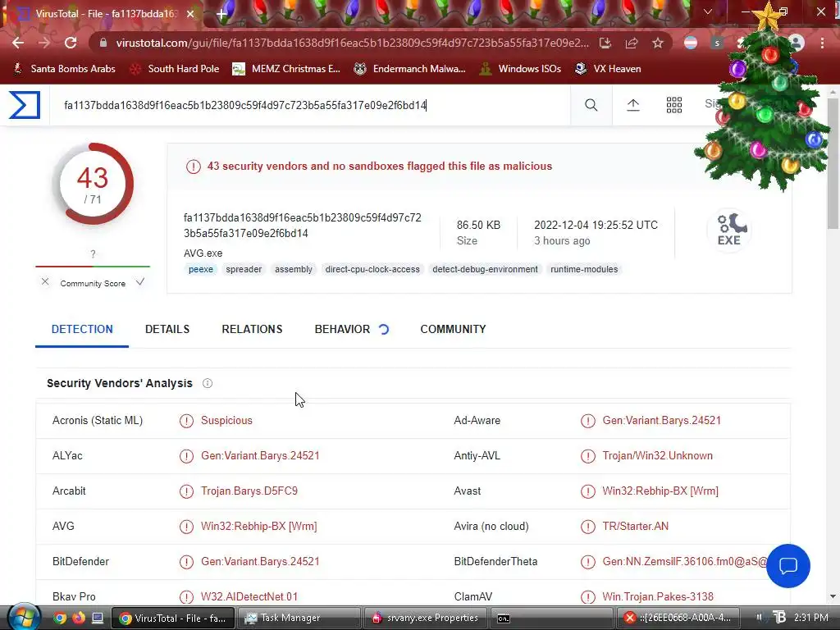
Task: Click the Trojan.Barys.D5FC9 result for Arcabit
Action: 249,491
